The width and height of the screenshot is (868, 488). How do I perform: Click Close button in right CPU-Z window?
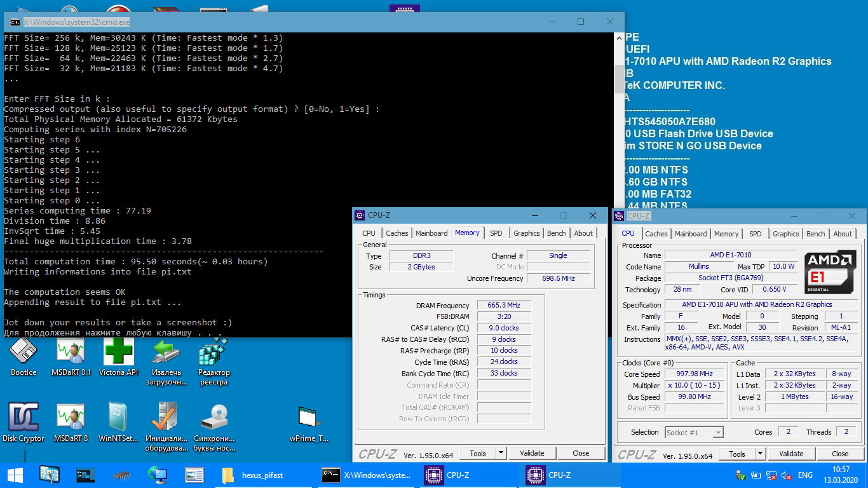tap(840, 454)
